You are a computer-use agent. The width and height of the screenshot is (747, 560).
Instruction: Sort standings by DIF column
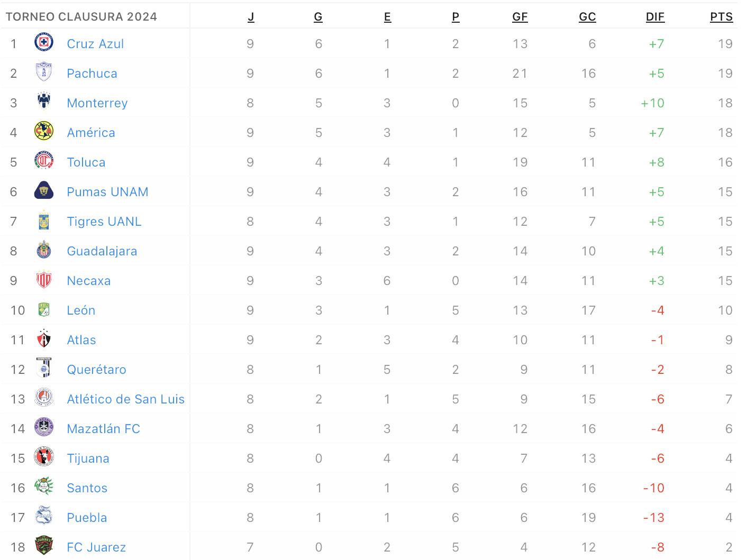pyautogui.click(x=655, y=17)
